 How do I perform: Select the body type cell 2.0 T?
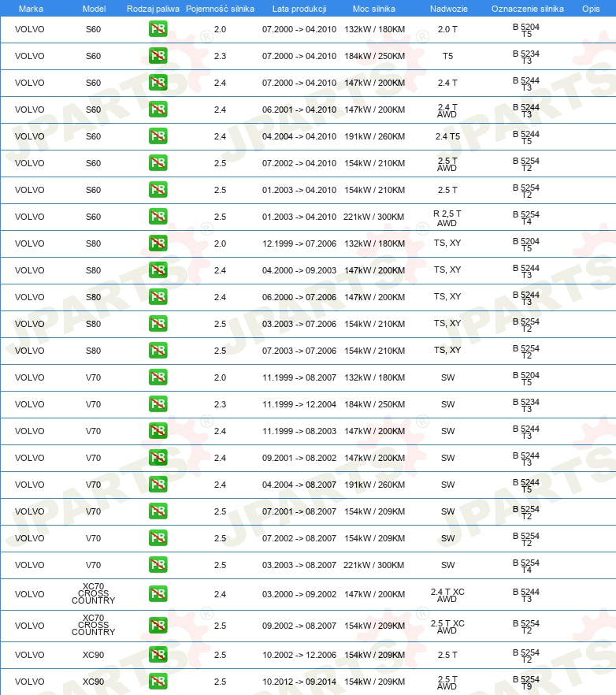click(447, 29)
